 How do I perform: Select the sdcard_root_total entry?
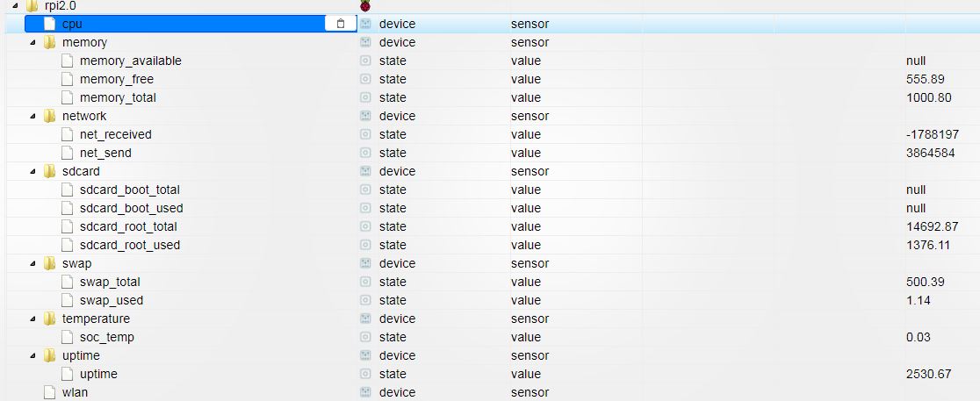click(x=128, y=226)
